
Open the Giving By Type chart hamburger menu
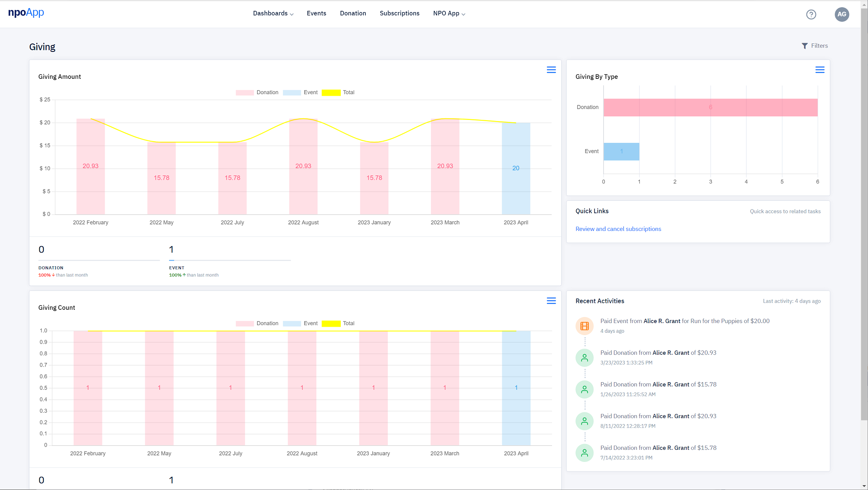tap(820, 70)
